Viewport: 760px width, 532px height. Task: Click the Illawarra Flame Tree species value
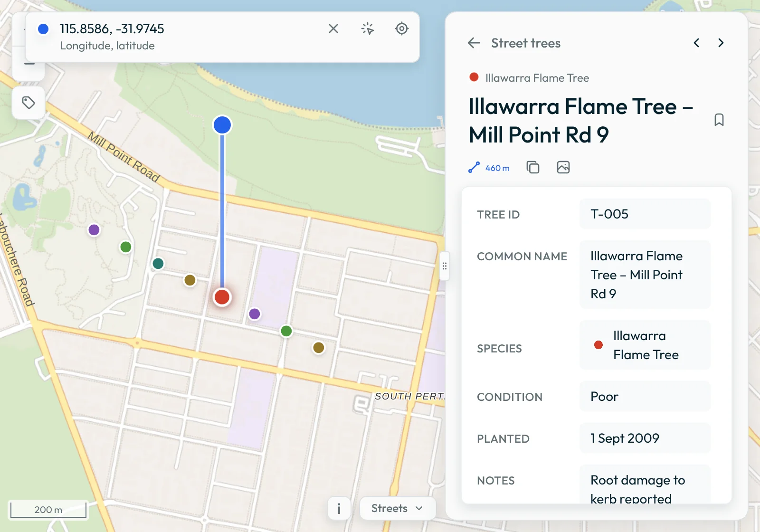[645, 345]
